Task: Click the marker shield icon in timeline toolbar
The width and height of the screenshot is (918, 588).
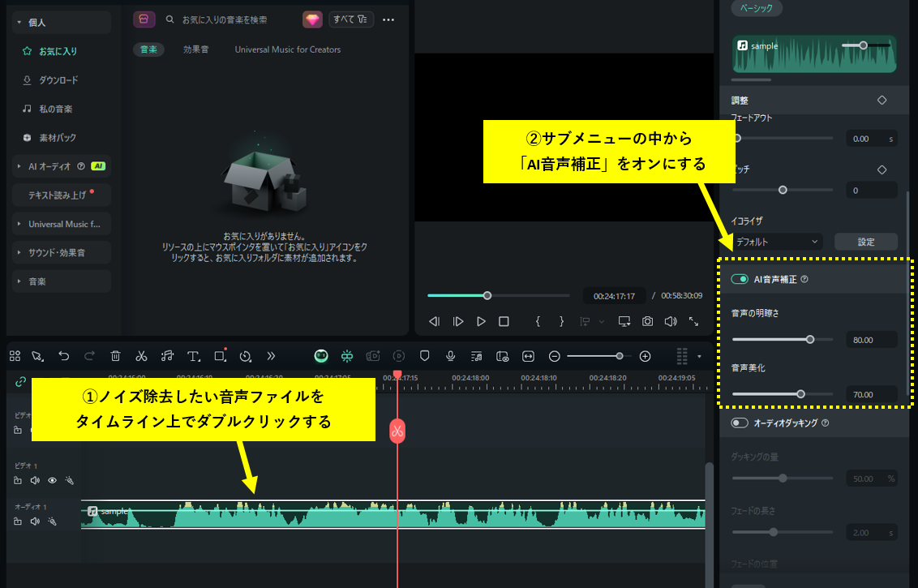Action: click(425, 356)
